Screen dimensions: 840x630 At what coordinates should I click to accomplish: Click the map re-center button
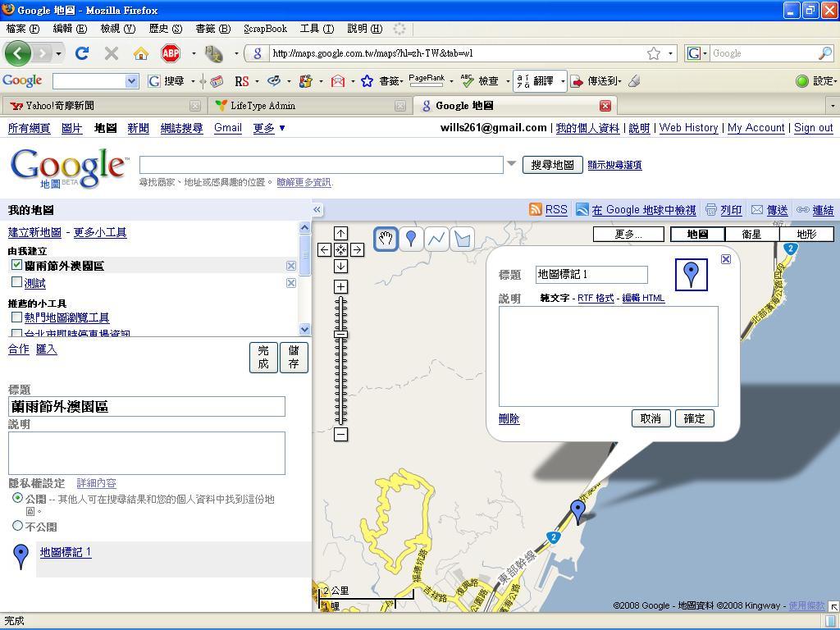coord(340,249)
